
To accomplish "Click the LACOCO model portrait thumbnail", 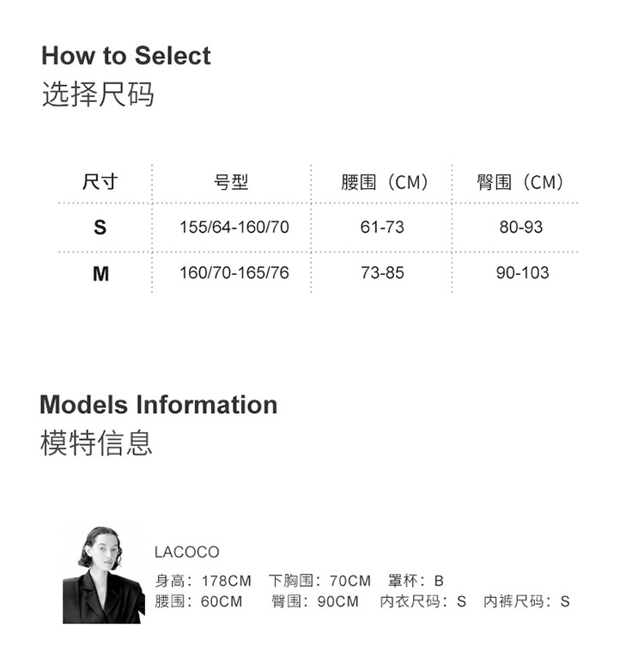I will (x=104, y=575).
